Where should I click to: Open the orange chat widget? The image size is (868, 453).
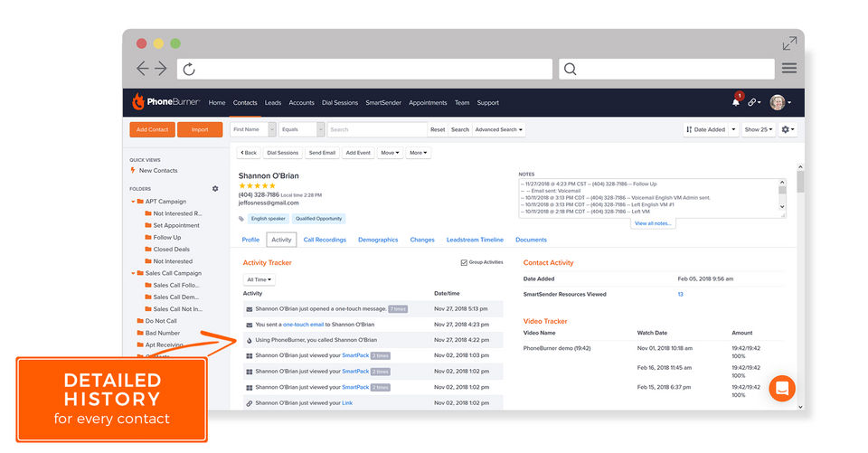[782, 388]
